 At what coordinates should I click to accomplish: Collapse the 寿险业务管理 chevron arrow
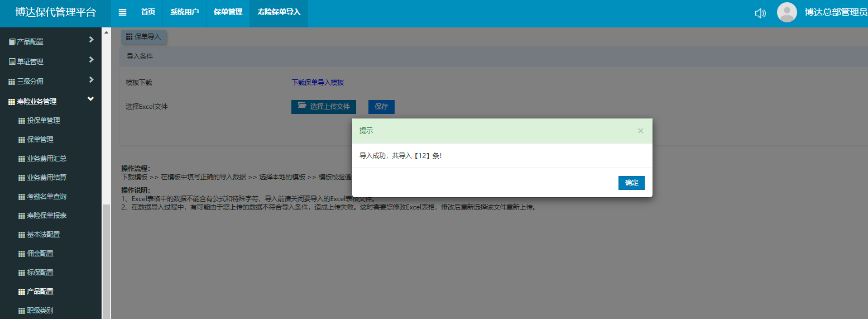(91, 99)
